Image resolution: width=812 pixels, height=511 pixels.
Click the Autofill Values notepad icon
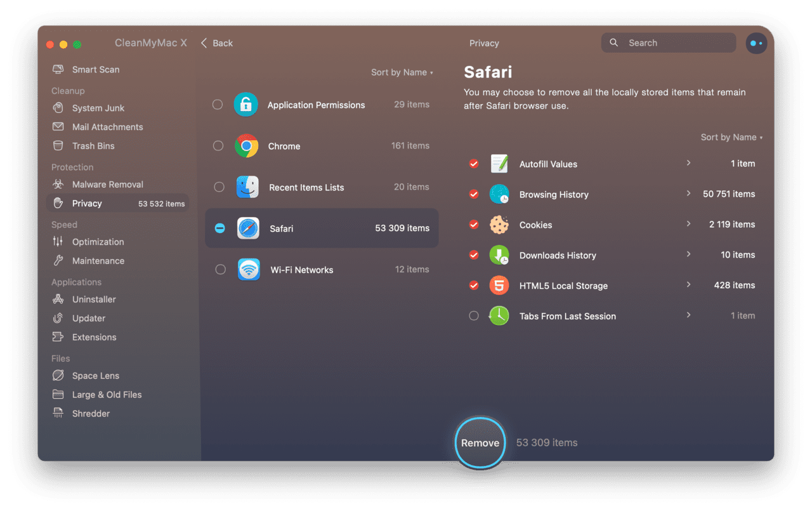499,164
